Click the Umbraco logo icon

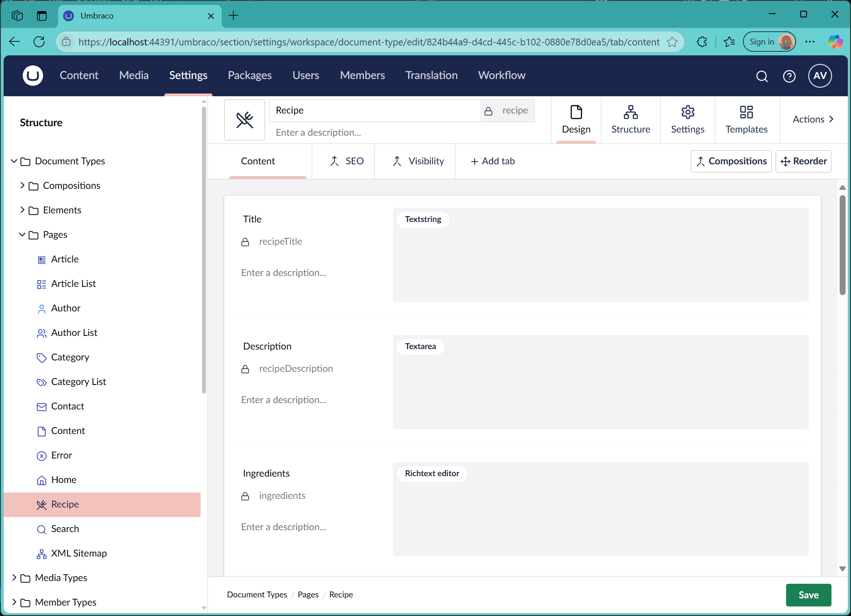tap(33, 75)
